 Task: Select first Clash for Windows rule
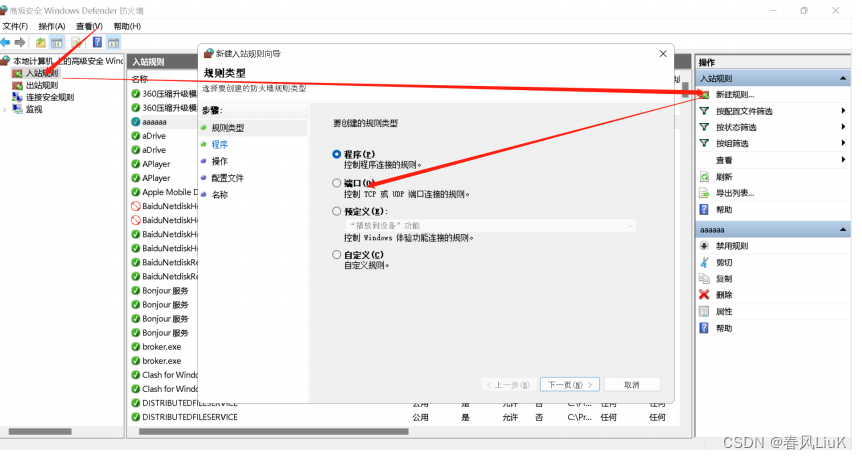pos(164,375)
